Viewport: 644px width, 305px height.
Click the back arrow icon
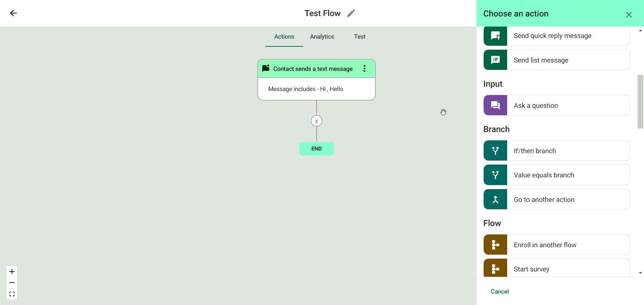pyautogui.click(x=13, y=13)
